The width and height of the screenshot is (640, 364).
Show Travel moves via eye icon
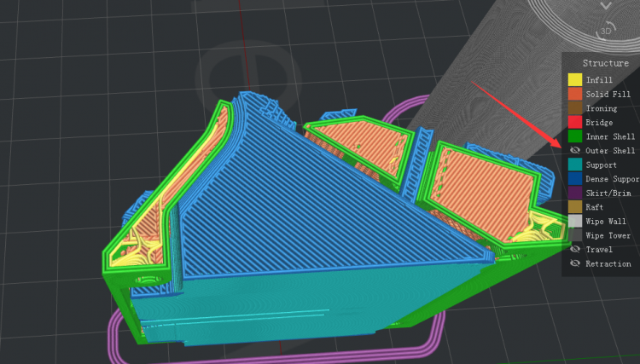[574, 249]
